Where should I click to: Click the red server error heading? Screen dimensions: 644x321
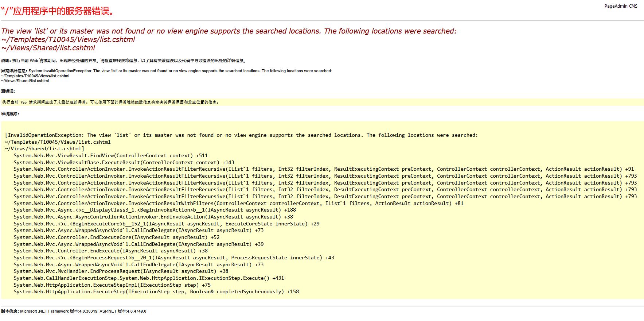[x=58, y=11]
